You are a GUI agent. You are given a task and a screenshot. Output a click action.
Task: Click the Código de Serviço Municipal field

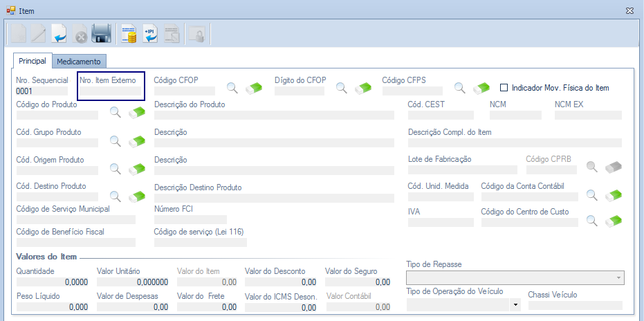click(76, 219)
